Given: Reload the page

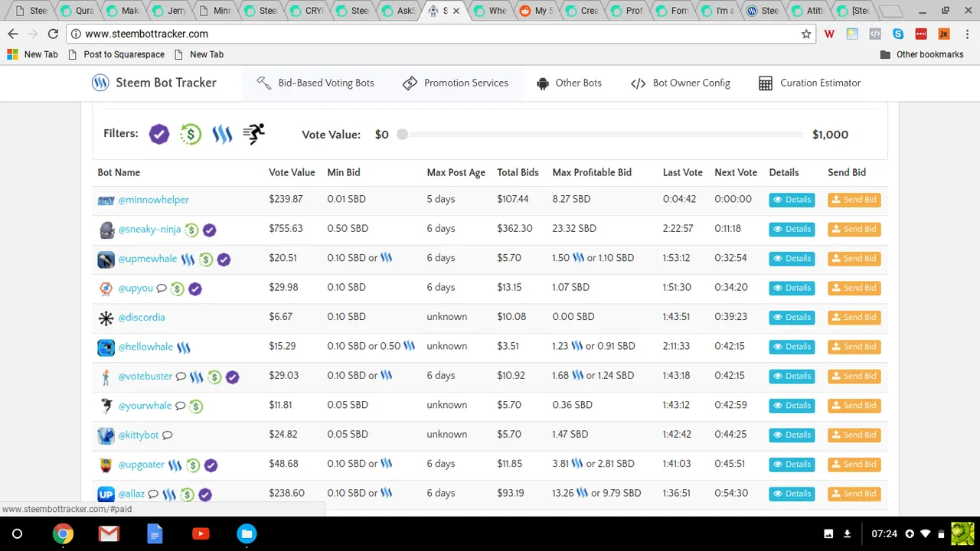Looking at the screenshot, I should click(53, 34).
